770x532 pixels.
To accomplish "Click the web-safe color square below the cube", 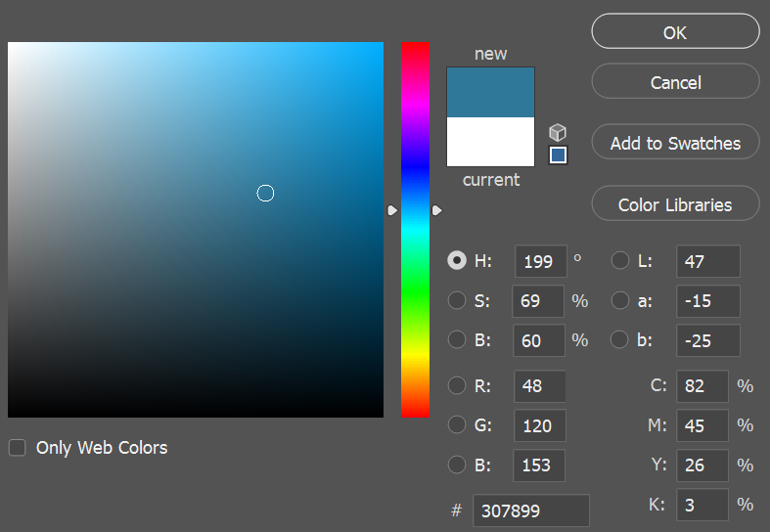I will [558, 155].
